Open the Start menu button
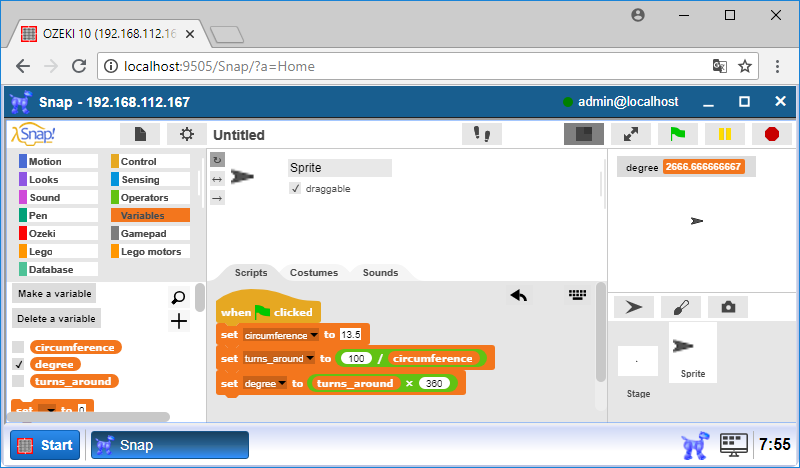Viewport: 800px width, 468px height. pyautogui.click(x=45, y=445)
